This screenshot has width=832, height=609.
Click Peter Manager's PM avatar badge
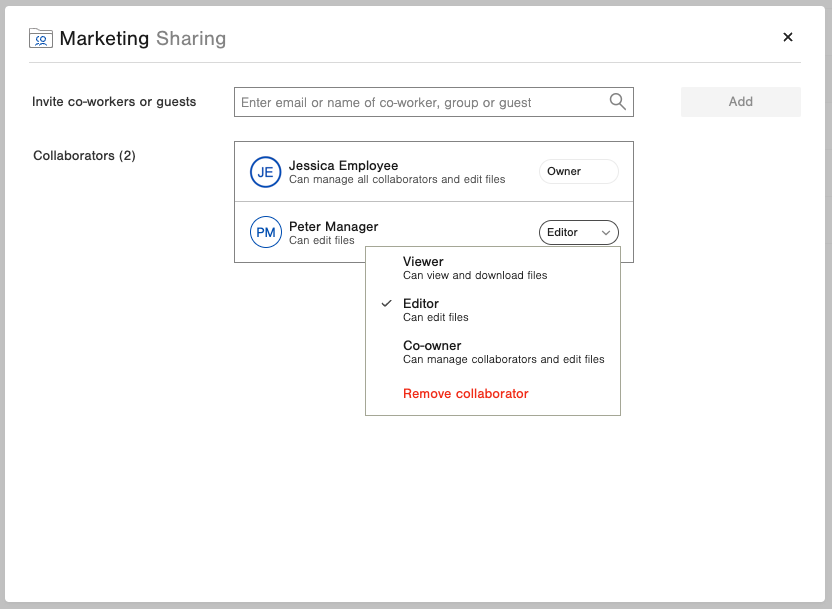tap(265, 232)
